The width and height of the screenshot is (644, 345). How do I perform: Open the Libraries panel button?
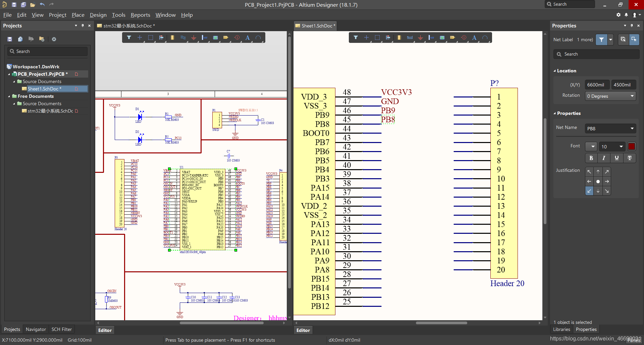coord(561,329)
